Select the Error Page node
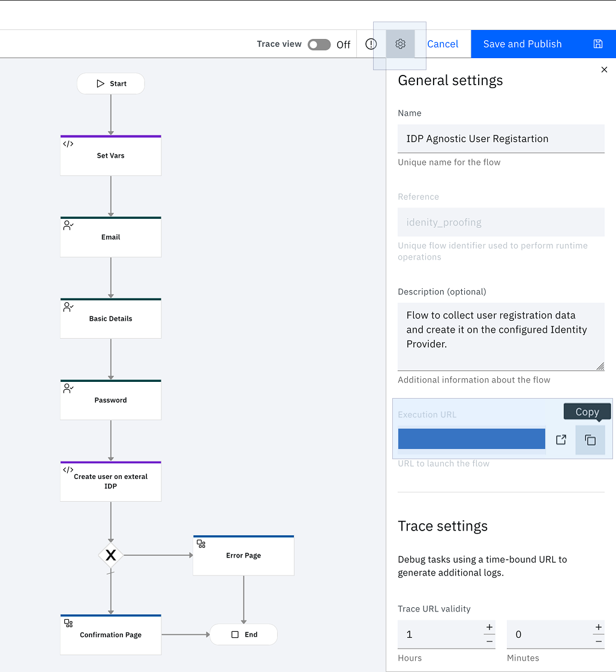Screen dimensions: 616x672 pyautogui.click(x=244, y=556)
